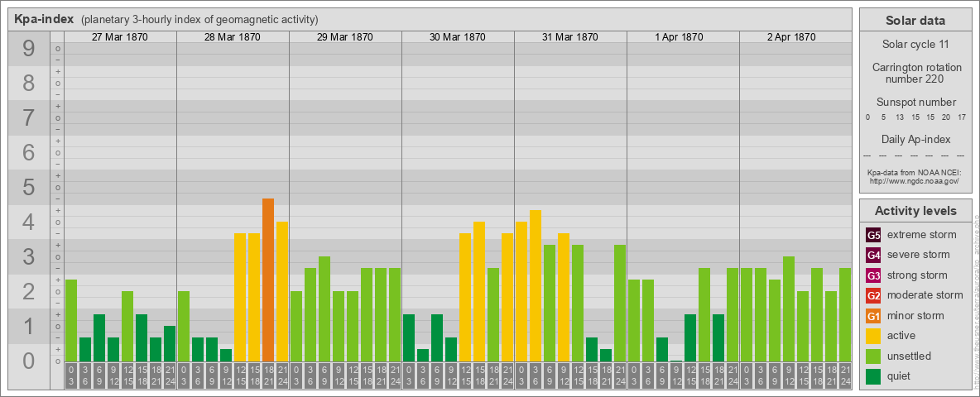This screenshot has width=980, height=397.
Task: Click the G2 moderate storm badge
Action: (x=873, y=295)
